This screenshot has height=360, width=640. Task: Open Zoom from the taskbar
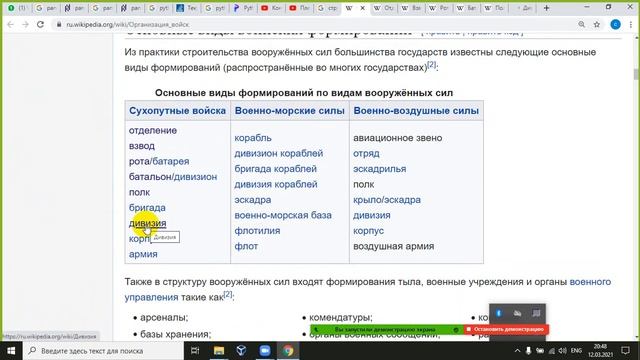[x=264, y=351]
